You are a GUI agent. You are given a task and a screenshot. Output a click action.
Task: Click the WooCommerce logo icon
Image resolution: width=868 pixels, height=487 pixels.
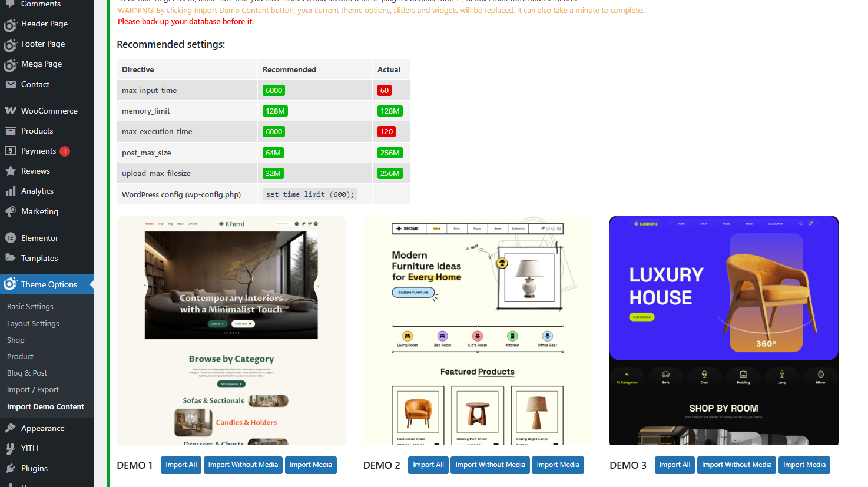click(11, 111)
